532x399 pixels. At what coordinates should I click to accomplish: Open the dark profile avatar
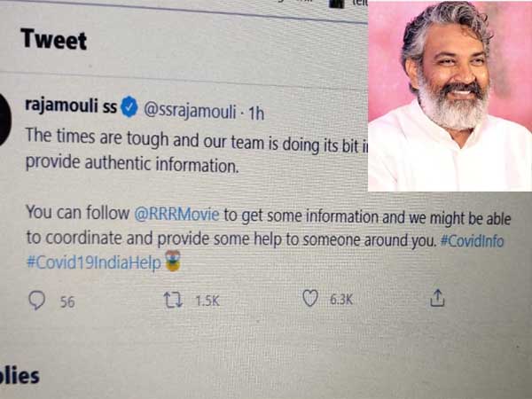click(5, 119)
